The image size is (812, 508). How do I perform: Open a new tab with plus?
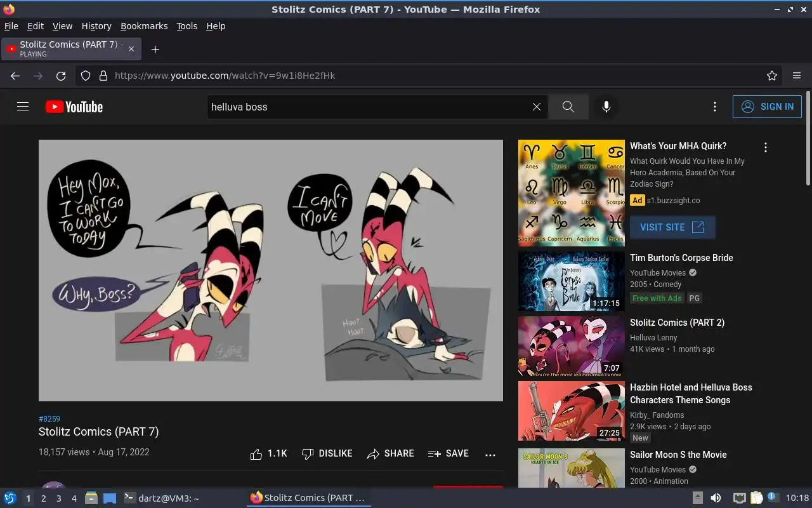point(155,49)
